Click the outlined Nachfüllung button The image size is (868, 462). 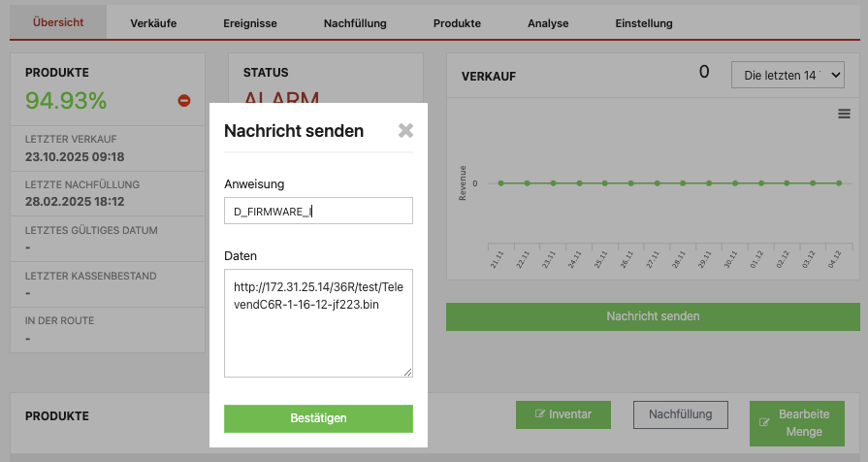pos(680,414)
